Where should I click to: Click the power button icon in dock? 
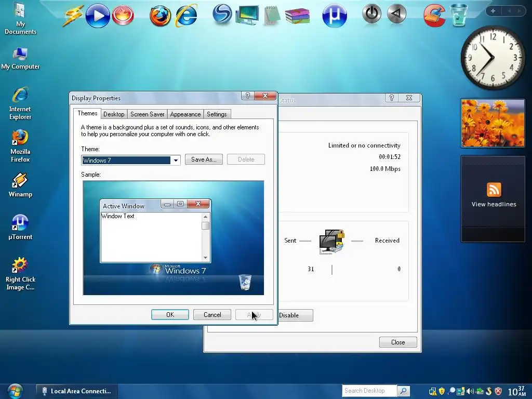pyautogui.click(x=371, y=14)
